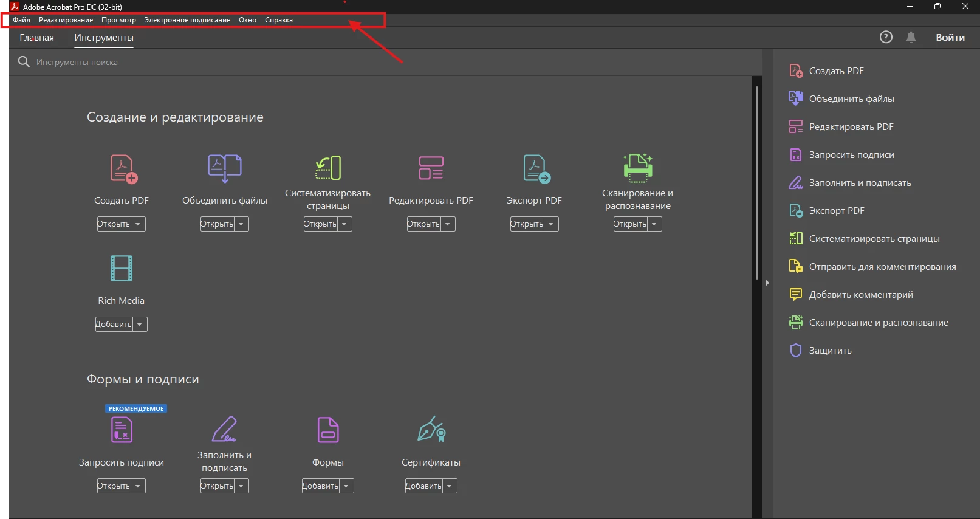
Task: Choose the Редактировать PDF icon in grid
Action: click(431, 168)
